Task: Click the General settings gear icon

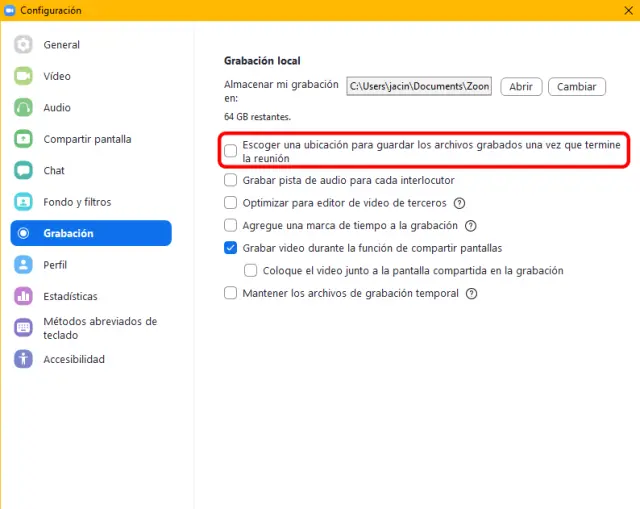Action: point(24,45)
